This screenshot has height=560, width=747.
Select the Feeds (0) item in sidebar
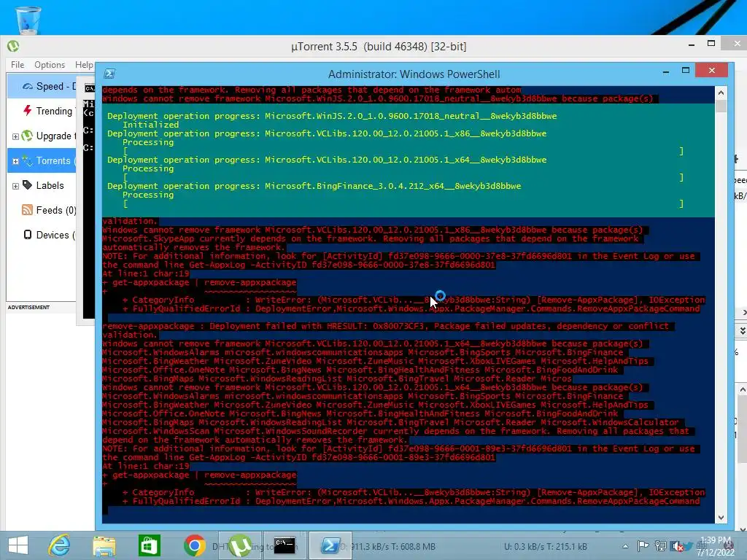pos(42,210)
